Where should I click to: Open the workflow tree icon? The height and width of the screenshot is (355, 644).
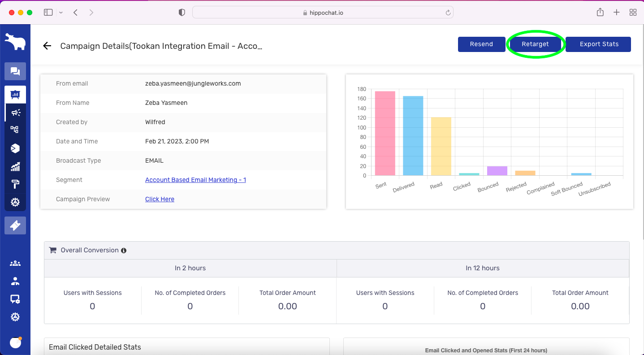click(15, 130)
